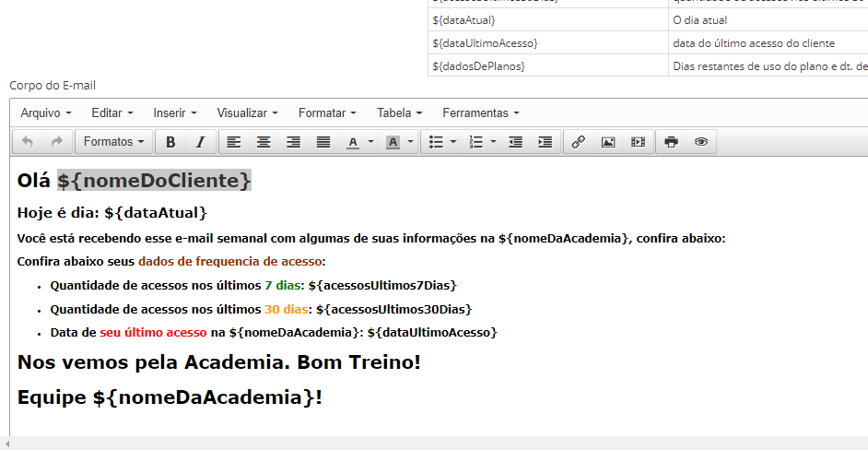Open the Ferramentas menu
Screen dimensions: 868x450
[480, 112]
